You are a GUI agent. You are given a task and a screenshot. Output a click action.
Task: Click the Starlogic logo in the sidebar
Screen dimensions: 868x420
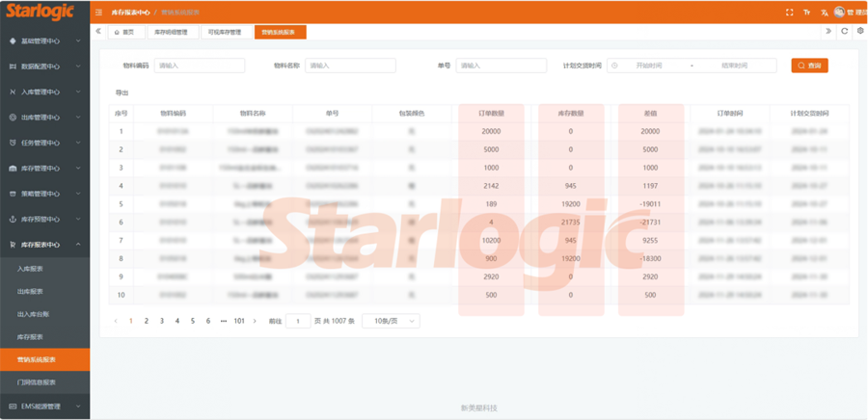40,12
